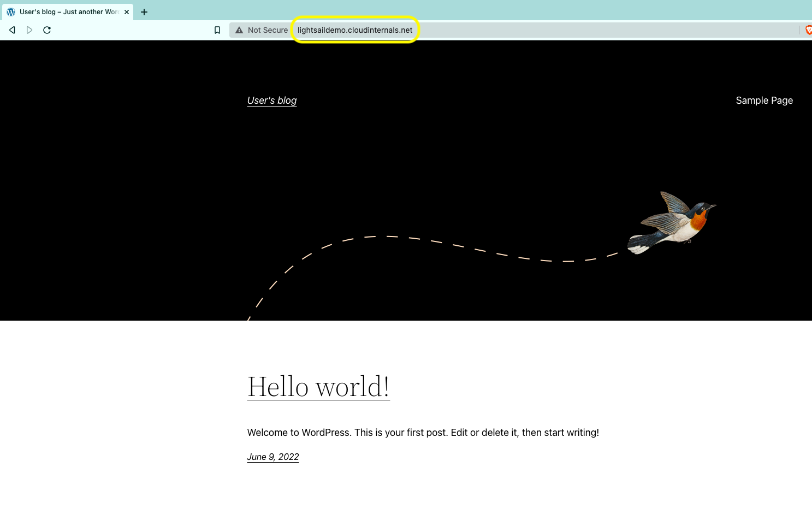Open the June 9, 2022 date link
This screenshot has height=508, width=812.
(272, 457)
